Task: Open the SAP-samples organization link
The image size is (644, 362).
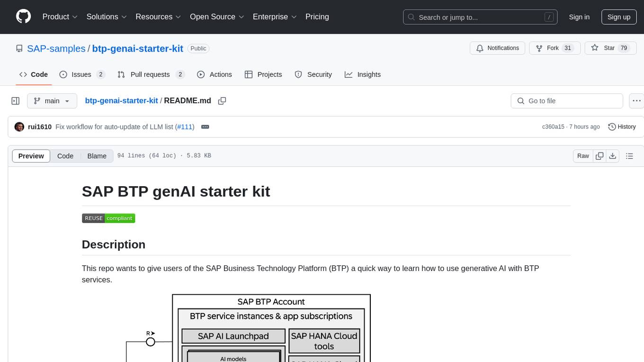Action: coord(56,48)
